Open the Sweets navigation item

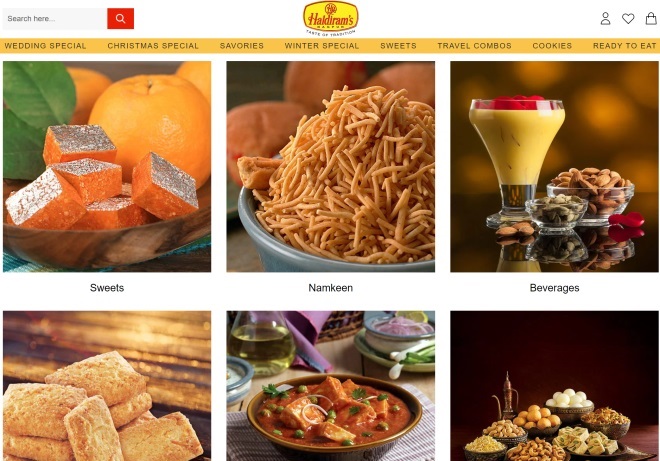click(398, 46)
